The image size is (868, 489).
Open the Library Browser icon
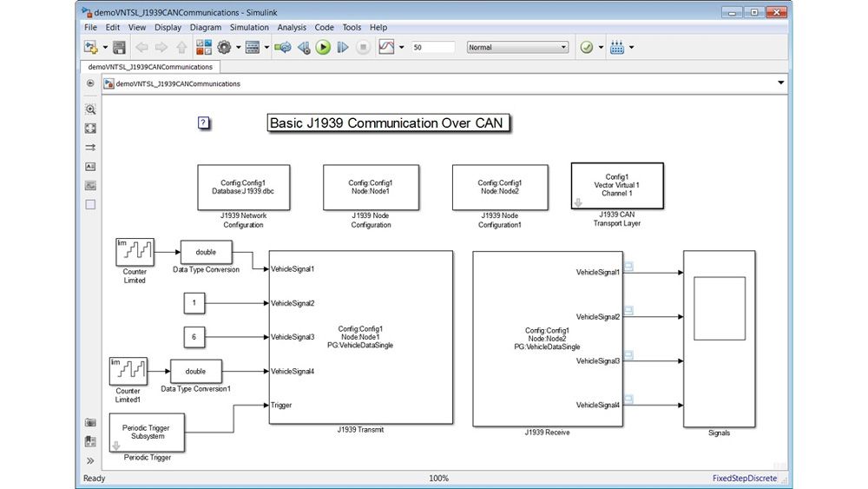click(x=206, y=48)
